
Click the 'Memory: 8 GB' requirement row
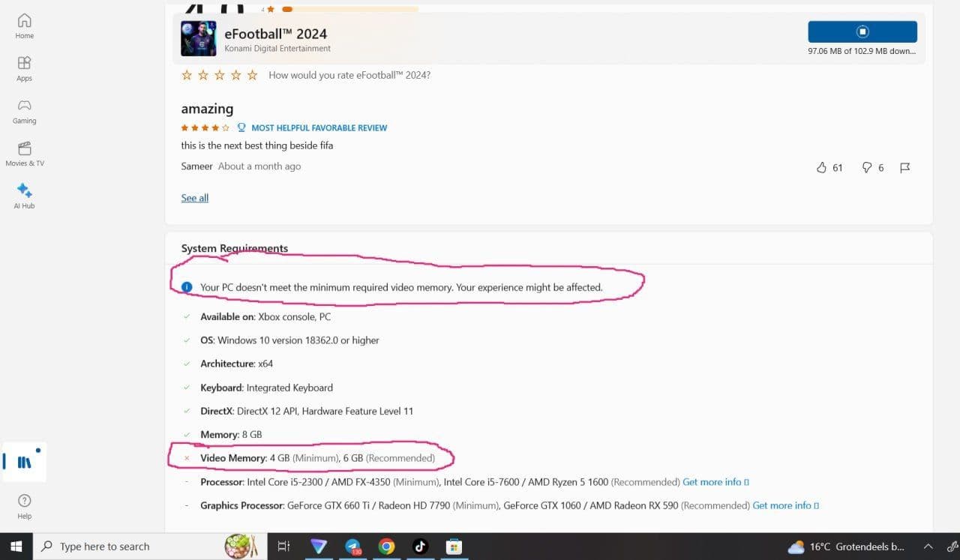[231, 435]
